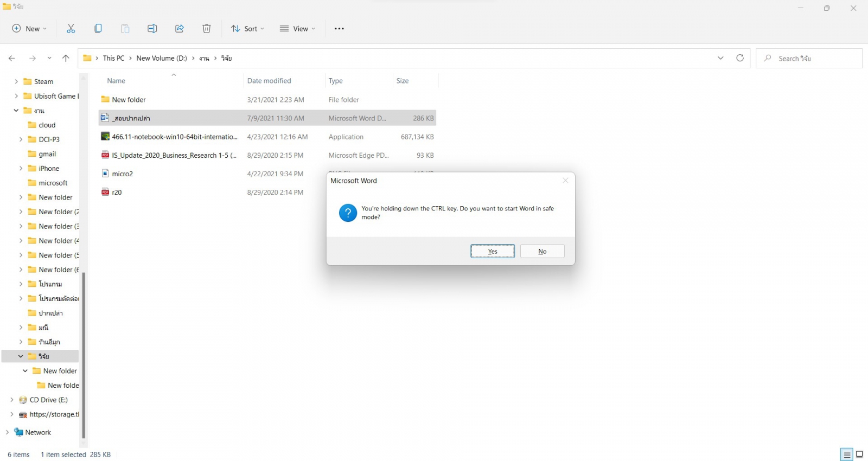Viewport: 868px width, 461px height.
Task: Sort by the Size column header
Action: [403, 81]
